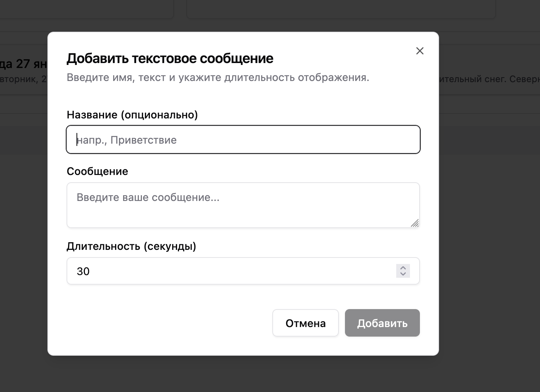
Task: Decrease duration with the down stepper arrow
Action: 403,274
